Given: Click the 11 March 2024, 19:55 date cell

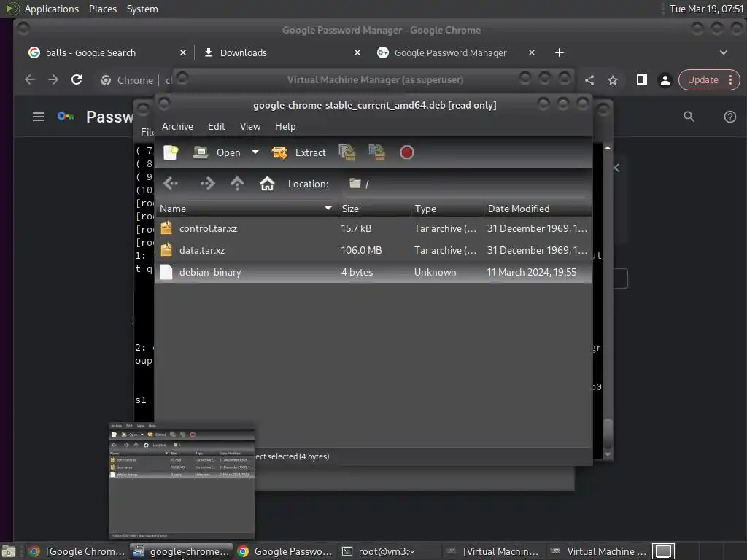Looking at the screenshot, I should coord(532,273).
